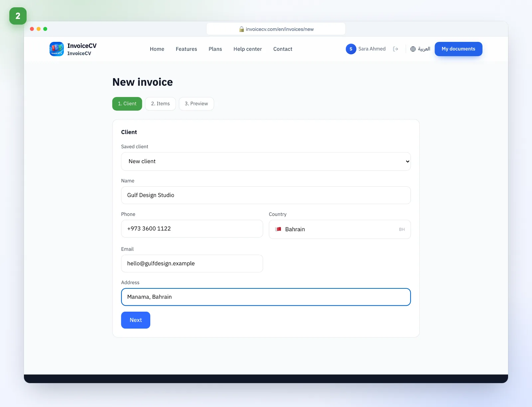Click the Phone input field
The height and width of the screenshot is (407, 532).
pos(192,229)
